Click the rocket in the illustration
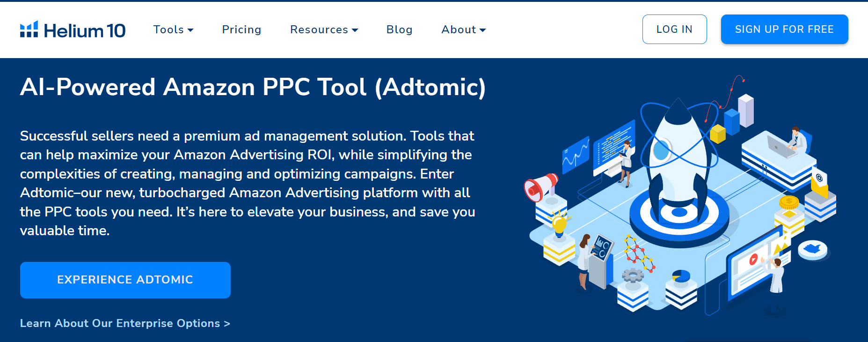This screenshot has width=868, height=342. click(x=678, y=155)
